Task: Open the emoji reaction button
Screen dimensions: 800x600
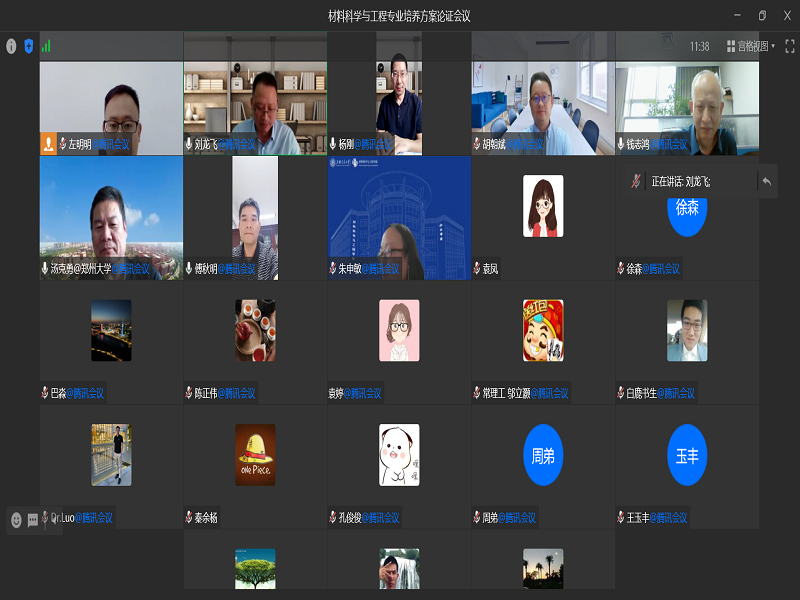Action: (16, 520)
